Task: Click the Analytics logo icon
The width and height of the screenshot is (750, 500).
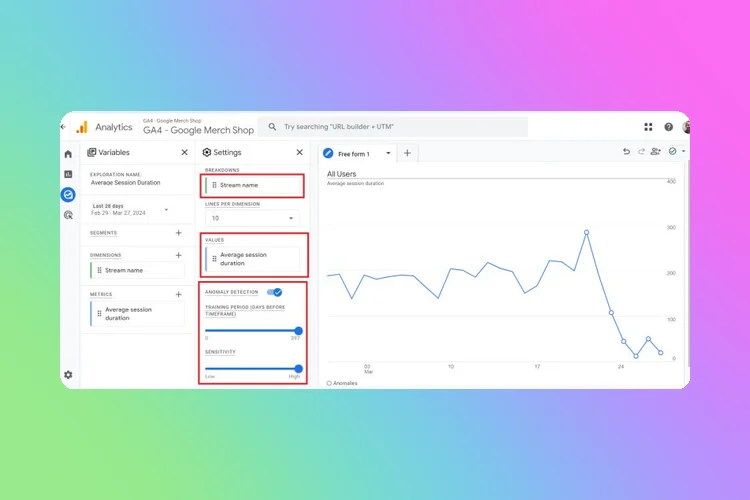Action: coord(82,127)
